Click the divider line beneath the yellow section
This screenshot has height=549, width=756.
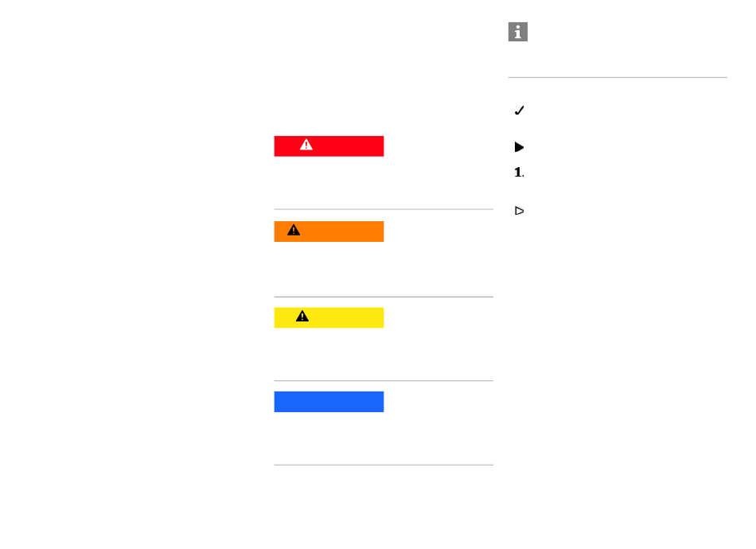384,381
